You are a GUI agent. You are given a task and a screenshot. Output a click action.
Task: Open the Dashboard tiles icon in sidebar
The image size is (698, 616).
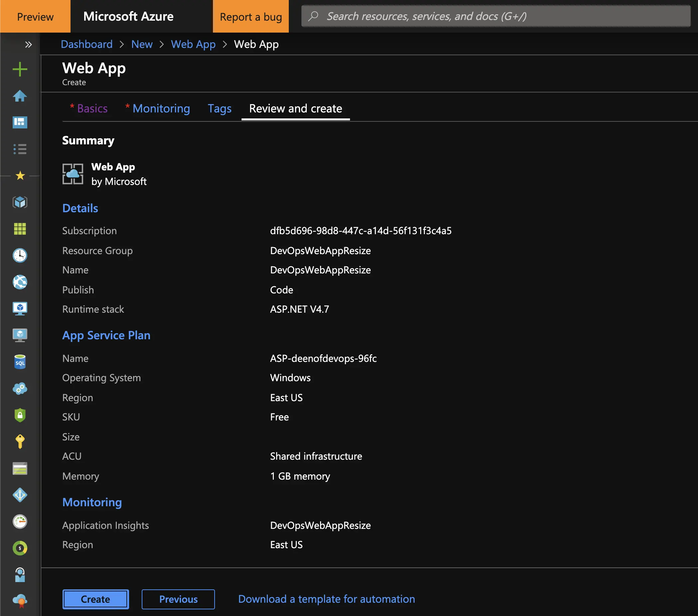(x=20, y=122)
